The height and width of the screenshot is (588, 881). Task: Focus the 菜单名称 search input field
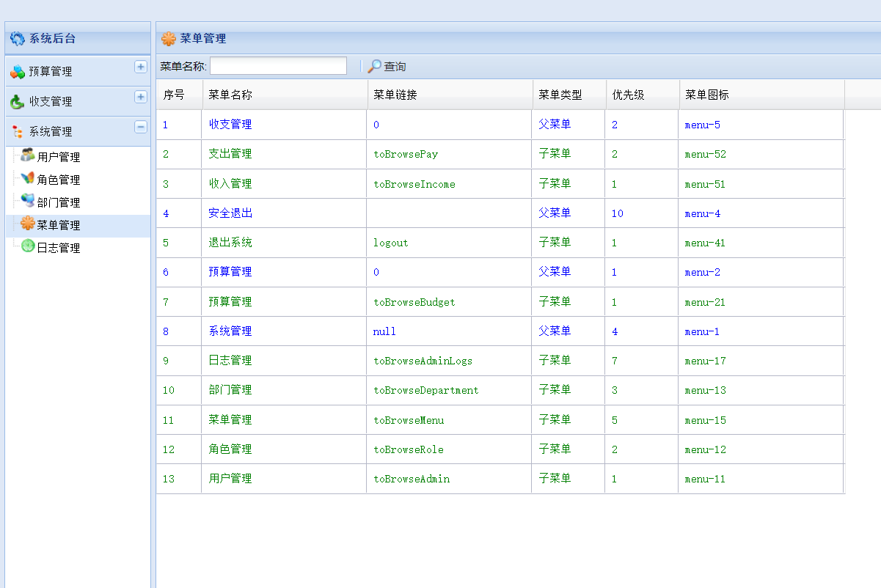[x=278, y=66]
